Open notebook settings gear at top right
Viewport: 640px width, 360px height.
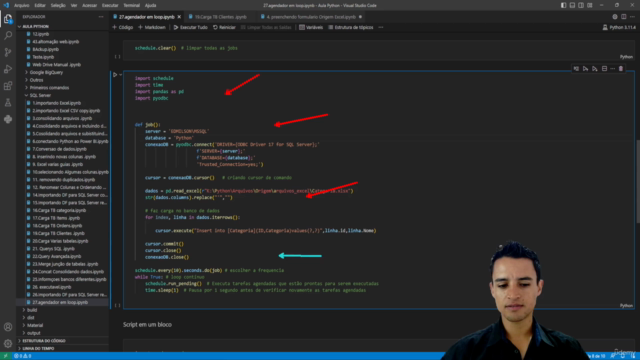(x=615, y=17)
